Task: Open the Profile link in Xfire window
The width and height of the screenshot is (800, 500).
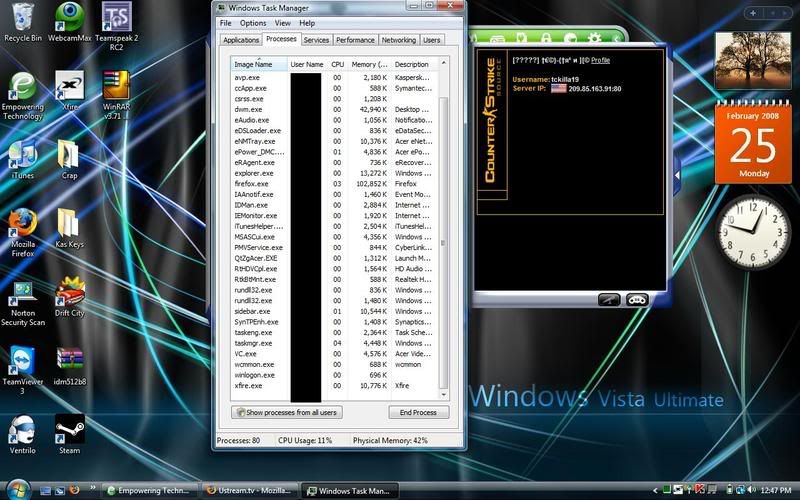Action: (601, 60)
